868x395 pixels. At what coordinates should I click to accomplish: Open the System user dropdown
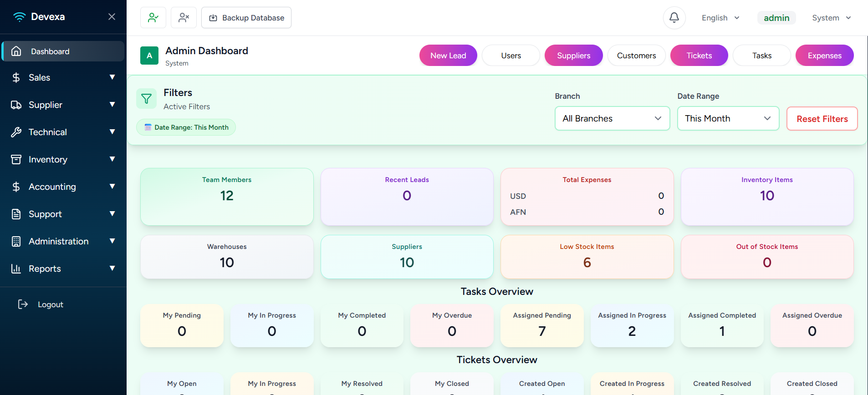(831, 18)
